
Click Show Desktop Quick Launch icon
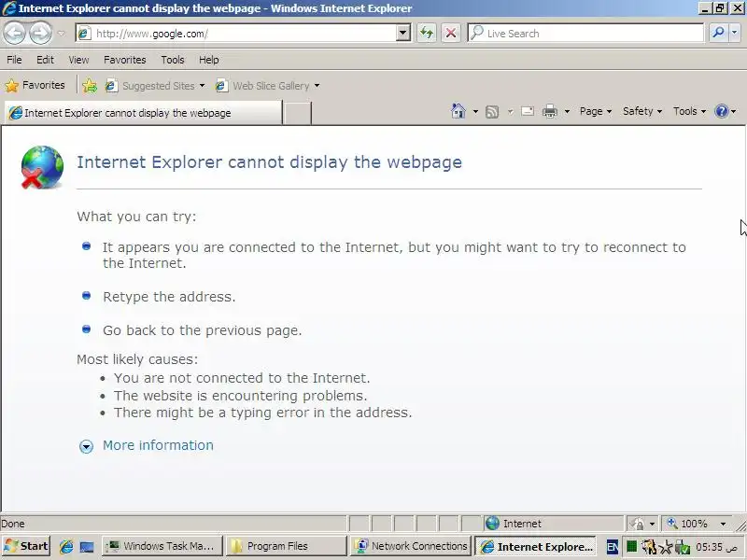click(87, 547)
